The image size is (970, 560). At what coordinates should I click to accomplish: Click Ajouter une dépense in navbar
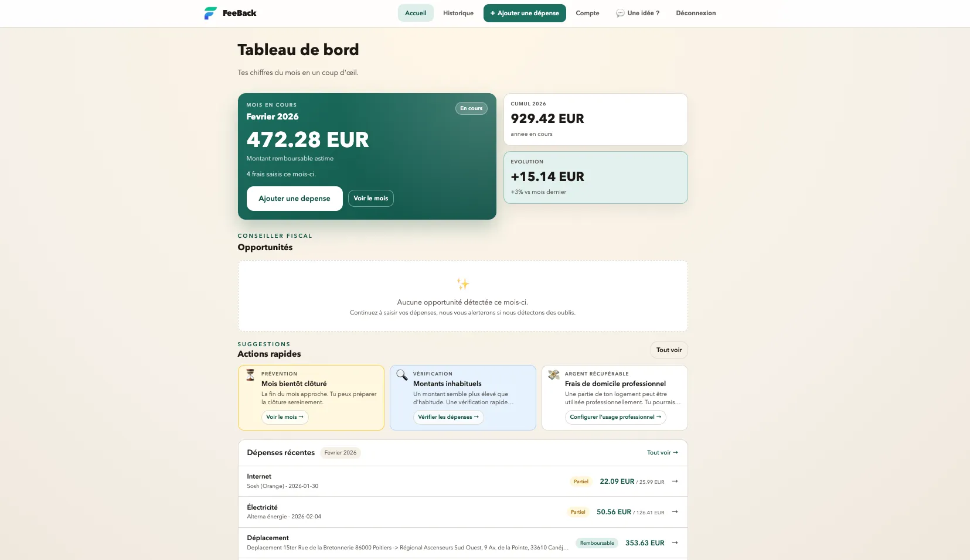[x=525, y=13]
